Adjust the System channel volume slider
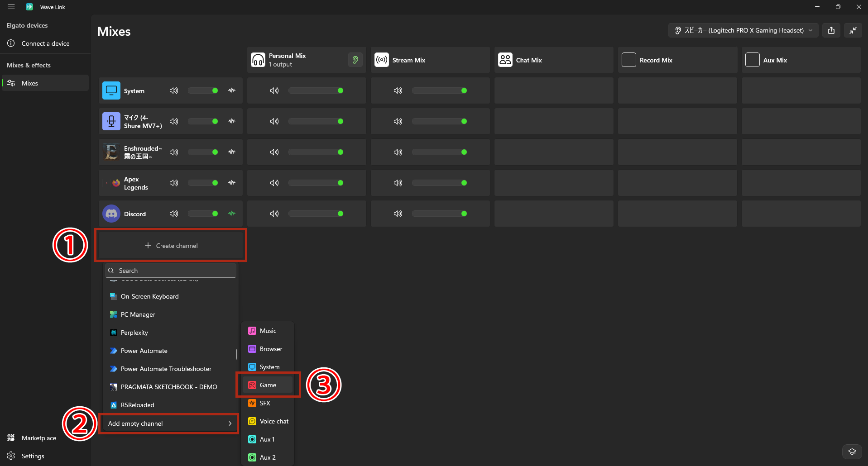868x466 pixels. click(203, 90)
